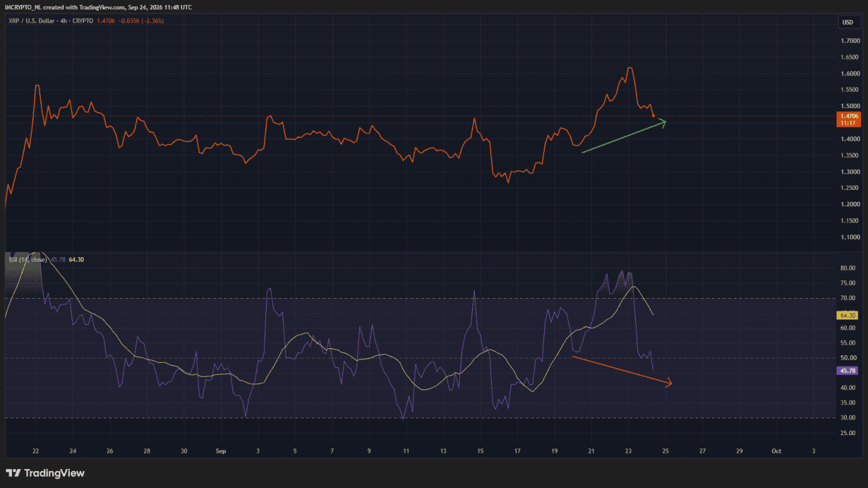Select the yellow 64.30 RSI average tag
This screenshot has height=488, width=868.
[848, 315]
